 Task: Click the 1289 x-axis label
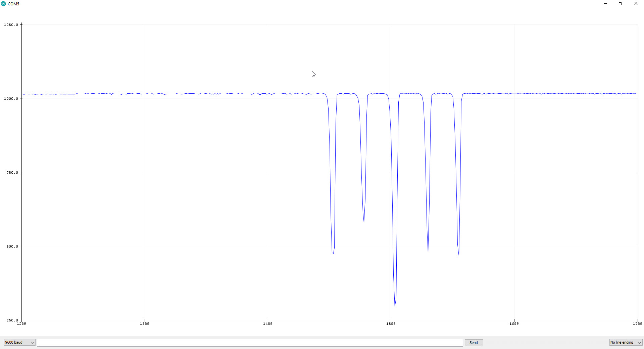(21, 323)
